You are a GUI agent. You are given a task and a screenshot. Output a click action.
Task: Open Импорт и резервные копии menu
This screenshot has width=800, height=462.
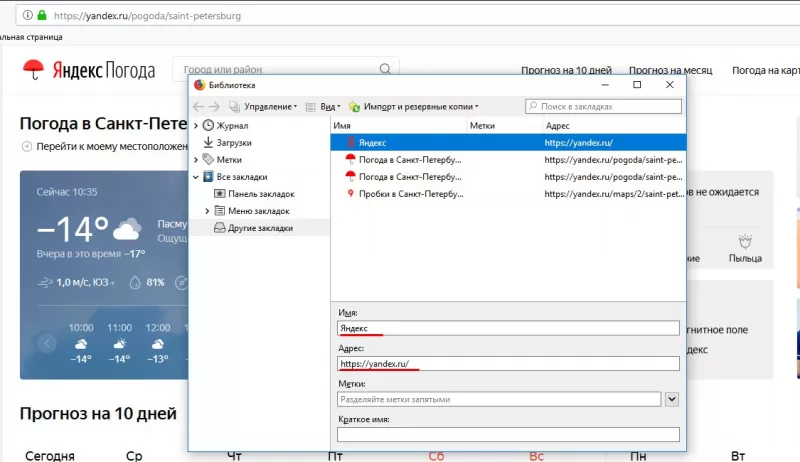click(x=414, y=107)
